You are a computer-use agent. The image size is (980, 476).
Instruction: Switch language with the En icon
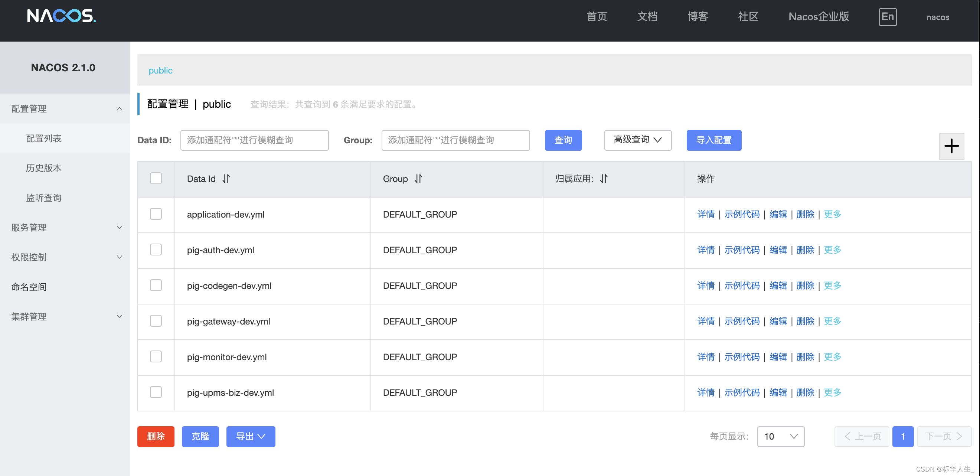coord(887,17)
